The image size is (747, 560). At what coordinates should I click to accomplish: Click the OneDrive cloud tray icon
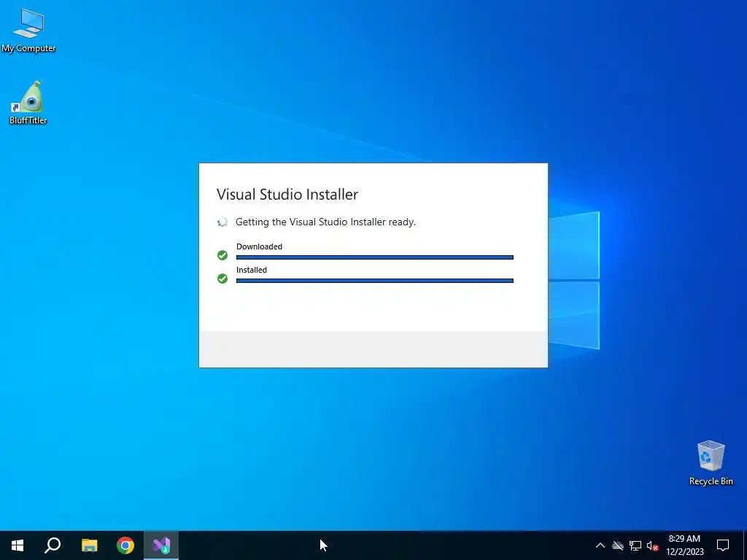coord(618,545)
